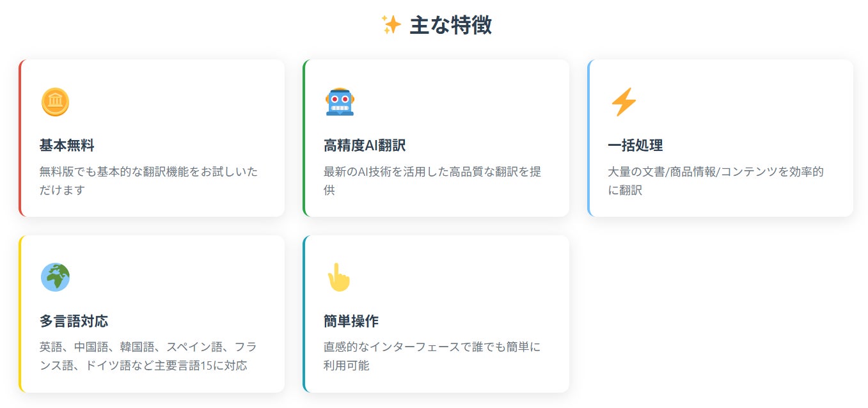This screenshot has height=408, width=868.
Task: Click the 主な特徴 section heading
Action: point(450,25)
